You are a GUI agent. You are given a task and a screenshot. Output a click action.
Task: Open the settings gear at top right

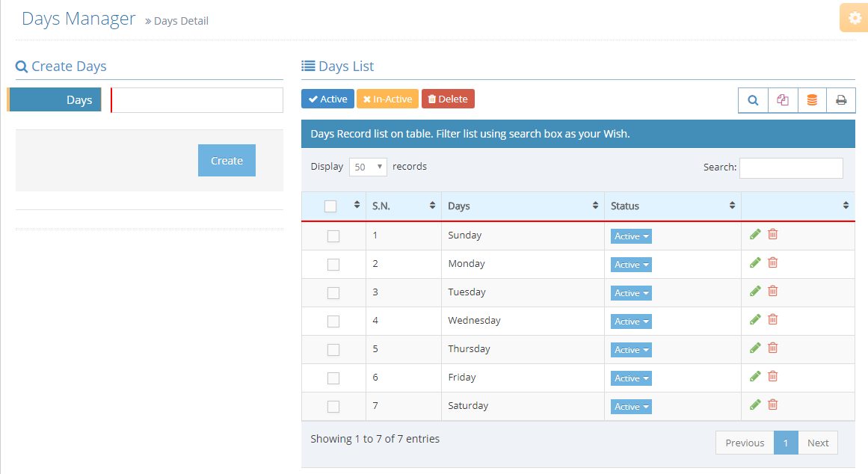(855, 18)
